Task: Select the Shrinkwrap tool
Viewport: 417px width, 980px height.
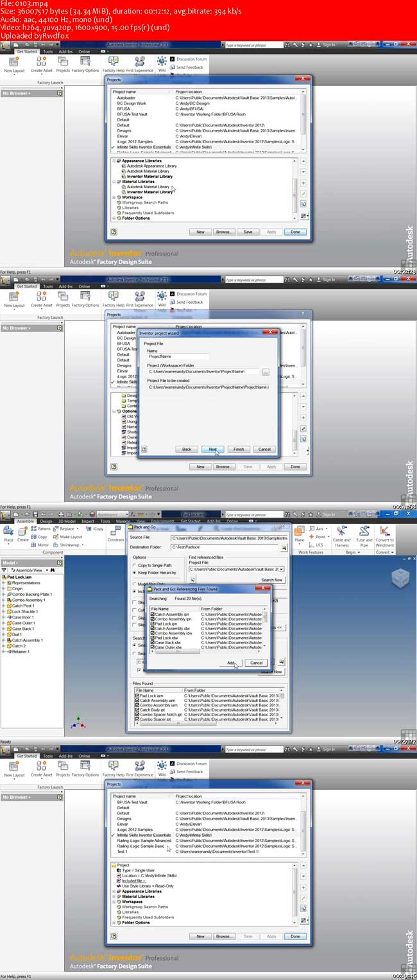Action: 67,544
